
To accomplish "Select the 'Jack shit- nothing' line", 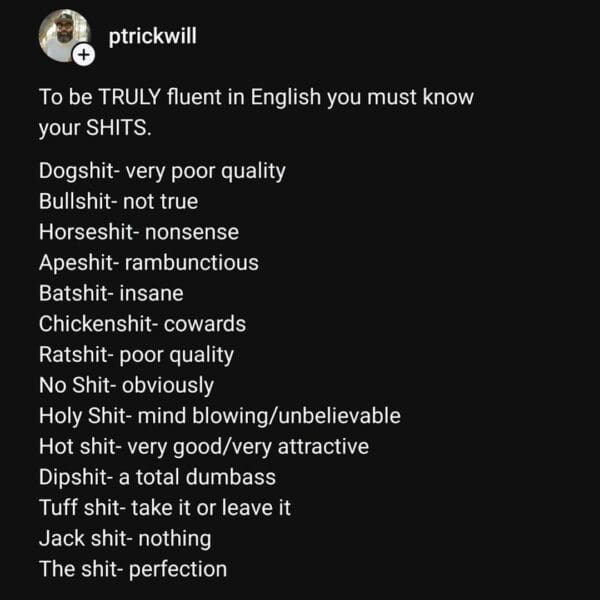I will tap(125, 538).
